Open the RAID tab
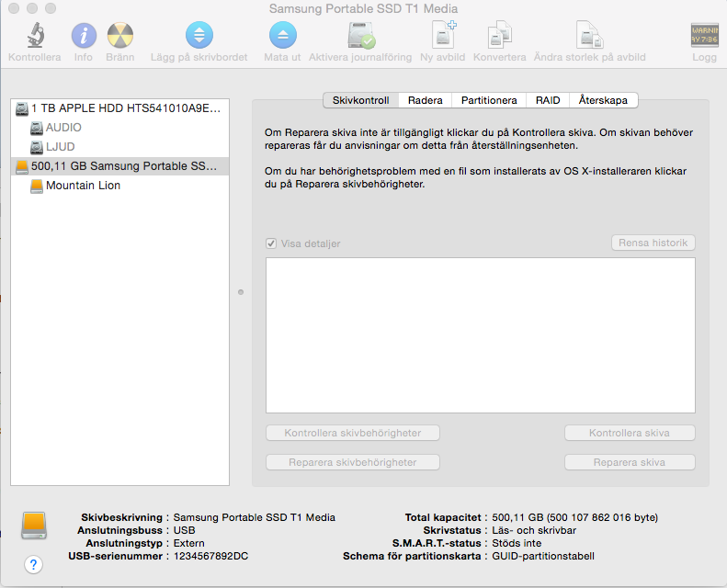The width and height of the screenshot is (727, 588). (548, 100)
